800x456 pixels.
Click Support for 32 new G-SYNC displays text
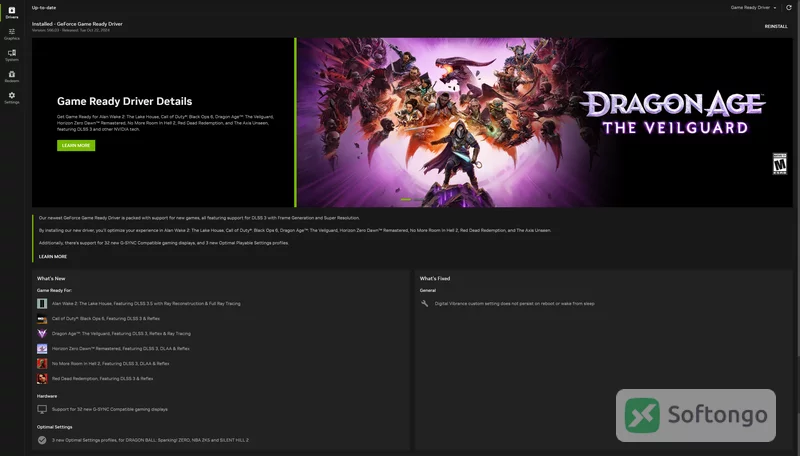tap(110, 410)
